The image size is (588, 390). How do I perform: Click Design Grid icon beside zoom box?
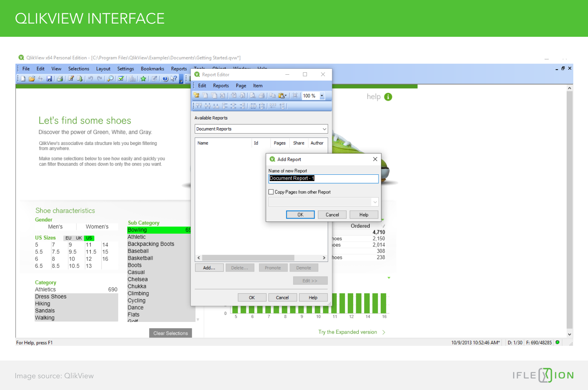pos(295,95)
